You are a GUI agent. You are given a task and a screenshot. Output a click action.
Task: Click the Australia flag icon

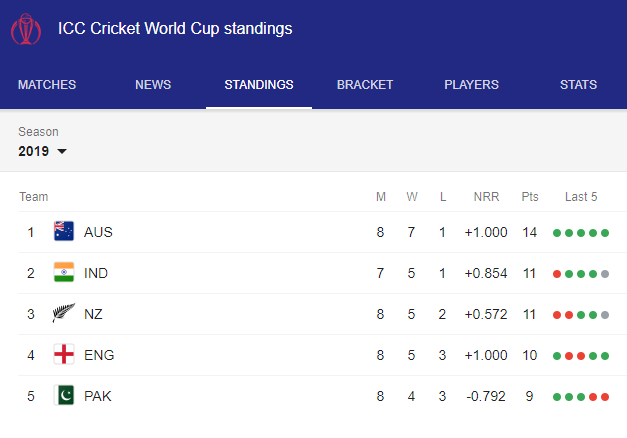(x=64, y=231)
